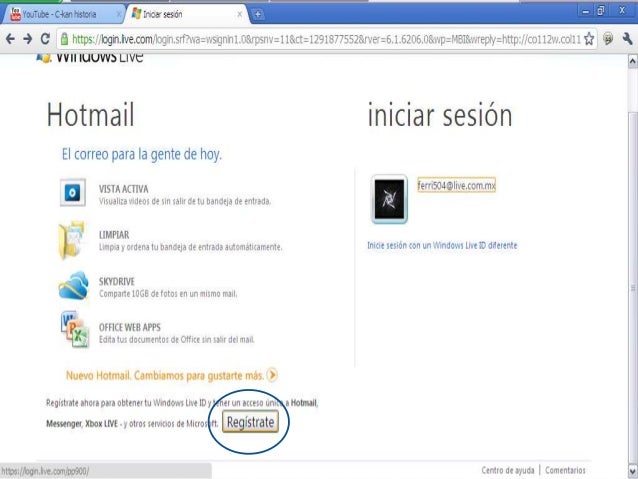
Task: Click the Office Web Apps icon
Action: pyautogui.click(x=75, y=329)
